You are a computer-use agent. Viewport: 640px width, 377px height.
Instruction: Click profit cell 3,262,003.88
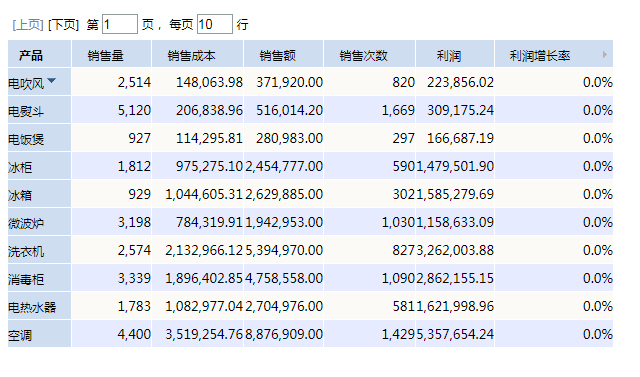click(x=455, y=250)
